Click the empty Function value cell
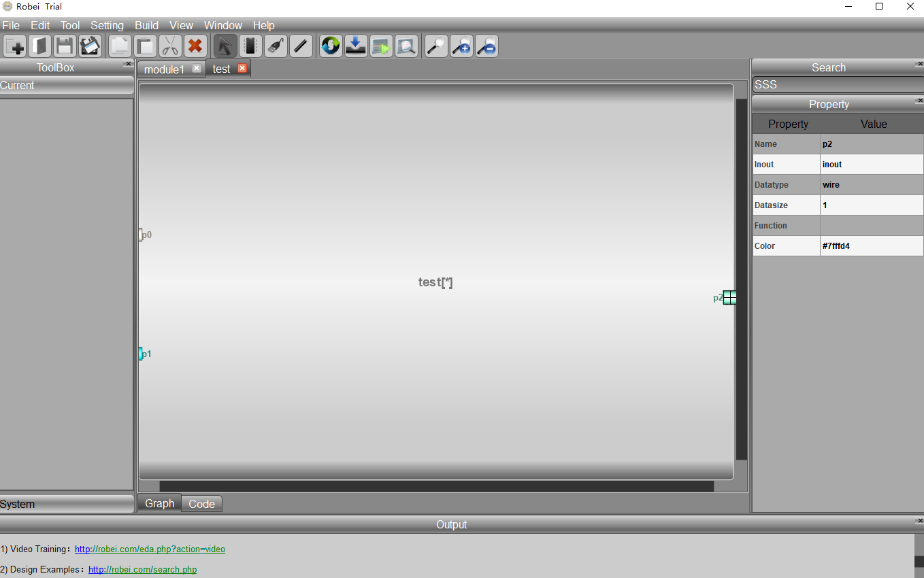924x578 pixels. [872, 226]
